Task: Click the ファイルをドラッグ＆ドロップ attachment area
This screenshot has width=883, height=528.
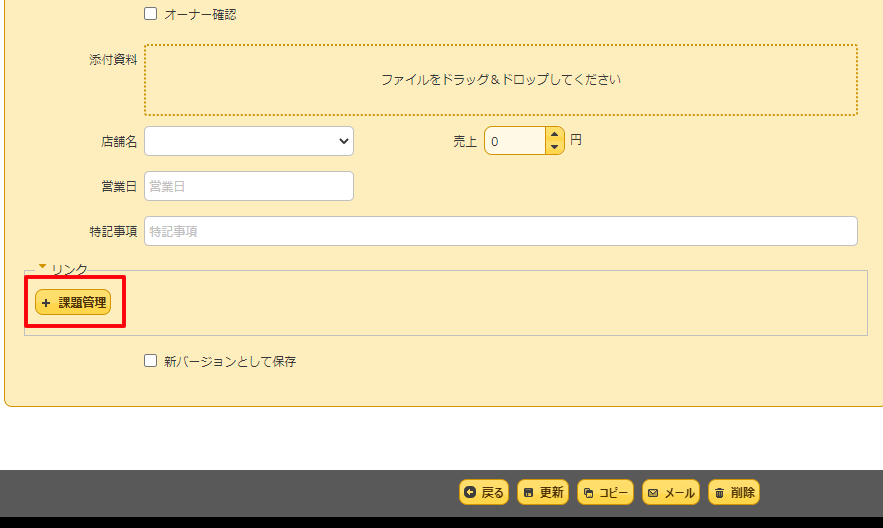Action: tap(501, 80)
